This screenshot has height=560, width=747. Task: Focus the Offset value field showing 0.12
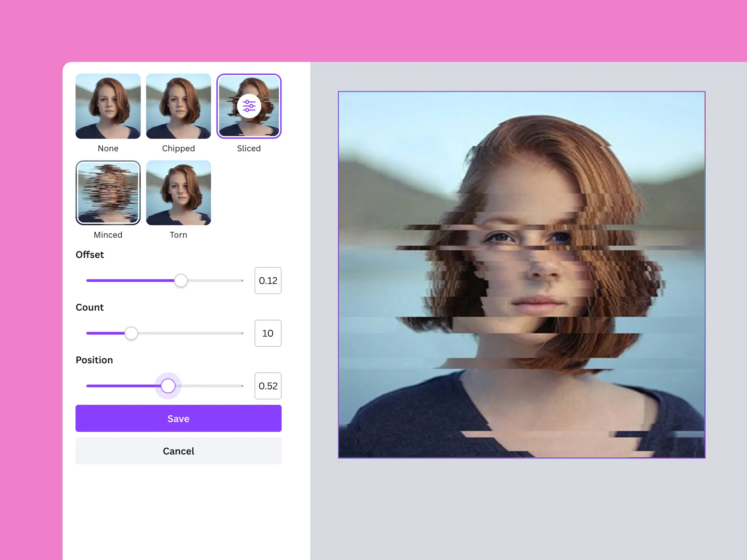point(268,281)
